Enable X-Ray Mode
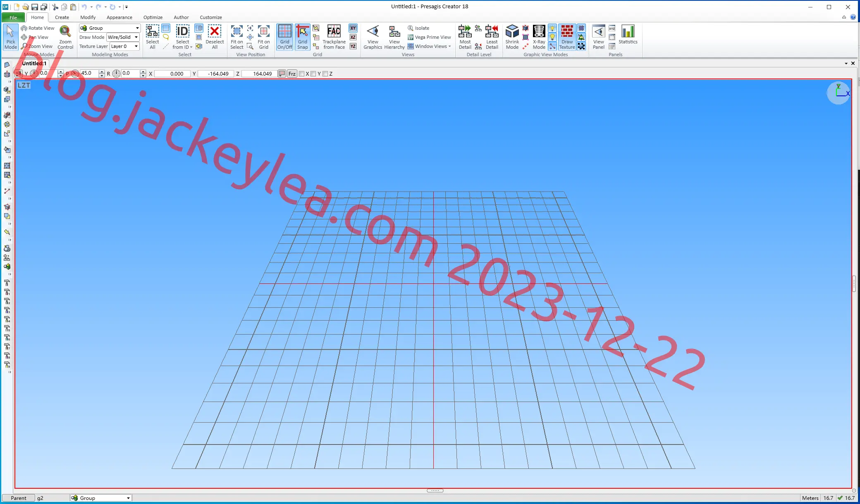The height and width of the screenshot is (504, 860). click(x=539, y=37)
